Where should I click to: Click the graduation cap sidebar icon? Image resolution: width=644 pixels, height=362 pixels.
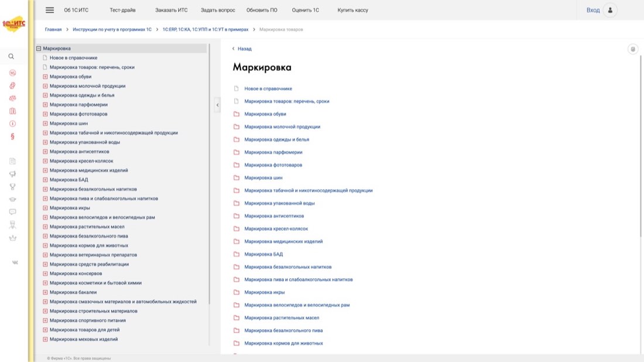[x=13, y=199]
